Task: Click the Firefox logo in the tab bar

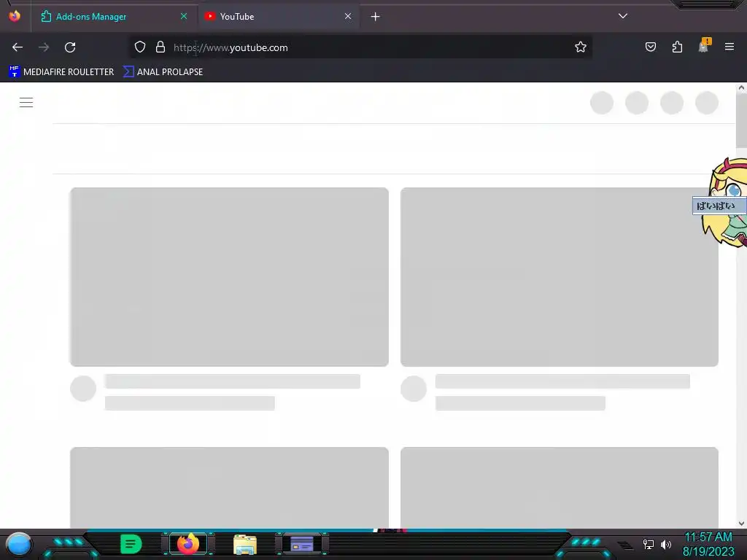Action: 15,16
